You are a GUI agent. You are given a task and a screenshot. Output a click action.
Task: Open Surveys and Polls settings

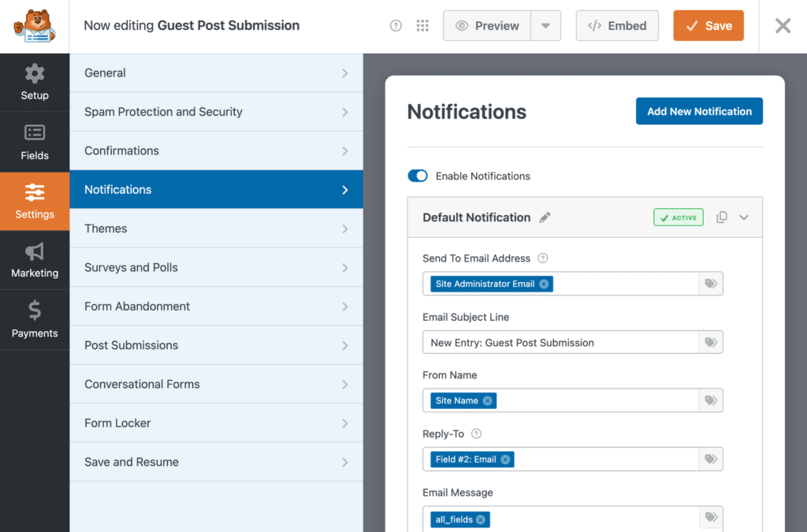click(x=216, y=267)
